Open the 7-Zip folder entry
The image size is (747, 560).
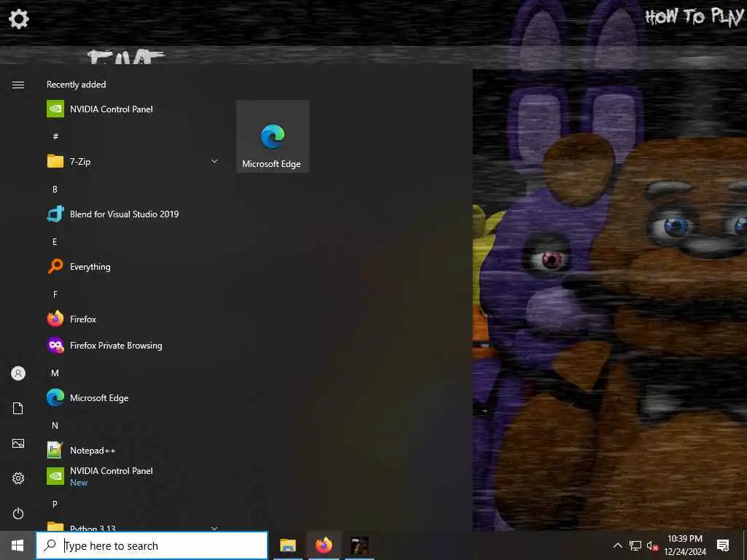pos(133,161)
